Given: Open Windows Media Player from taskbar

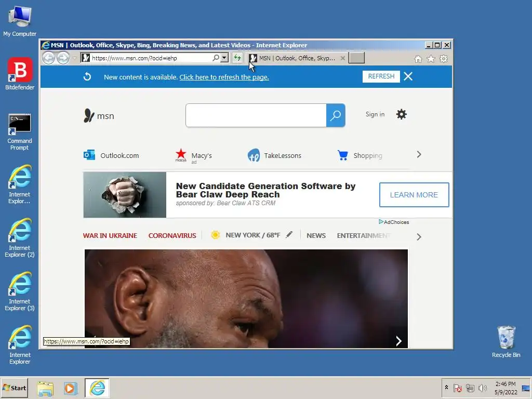Looking at the screenshot, I should pos(71,388).
